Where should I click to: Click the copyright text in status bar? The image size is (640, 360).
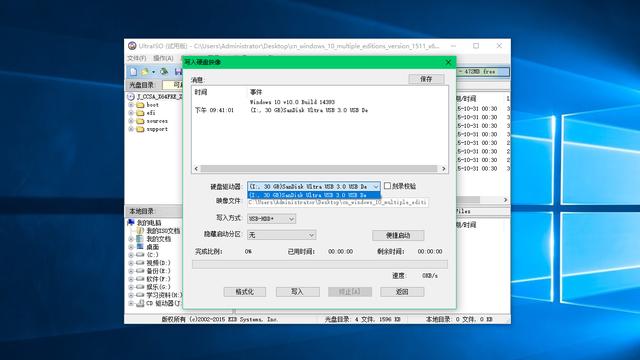tap(220, 320)
